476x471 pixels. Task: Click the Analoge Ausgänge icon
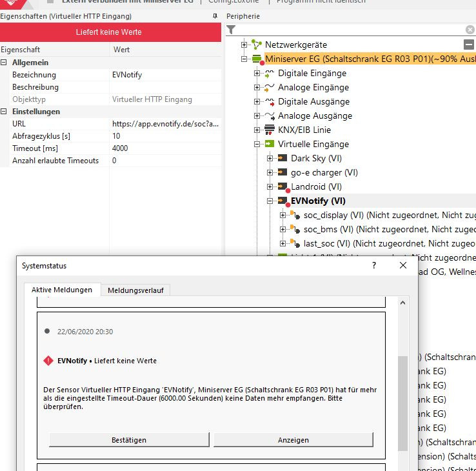click(269, 115)
